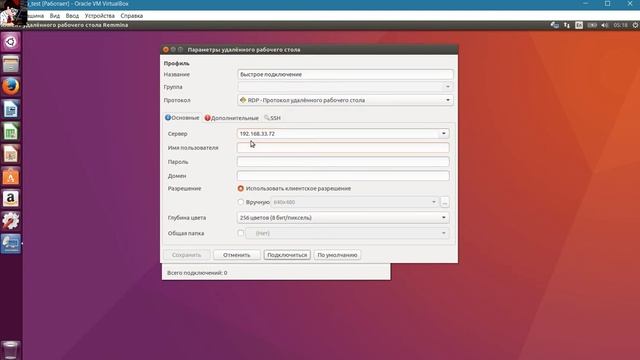
Task: Open the 640x480 resolution dropdown
Action: click(355, 202)
